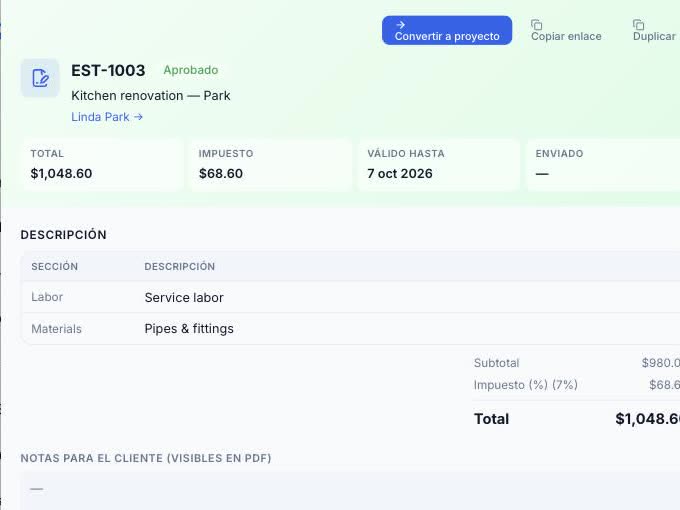Click the estimate document icon beside EST-1003
680x510 pixels.
[x=40, y=78]
